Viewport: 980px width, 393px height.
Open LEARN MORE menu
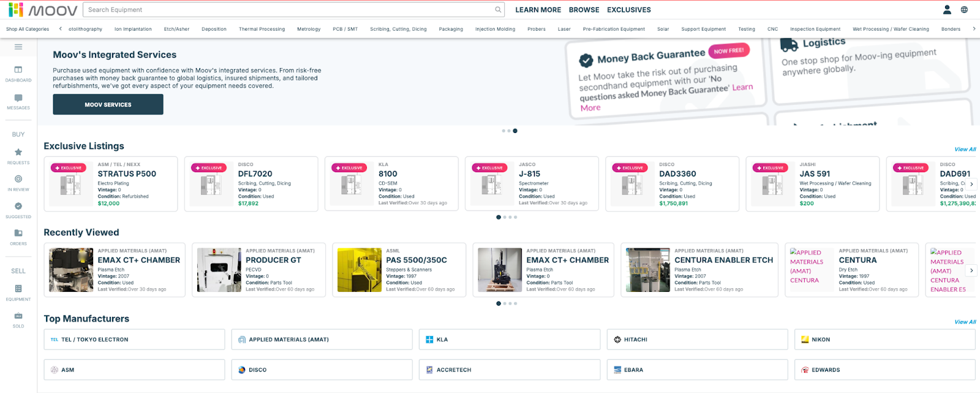pyautogui.click(x=538, y=10)
